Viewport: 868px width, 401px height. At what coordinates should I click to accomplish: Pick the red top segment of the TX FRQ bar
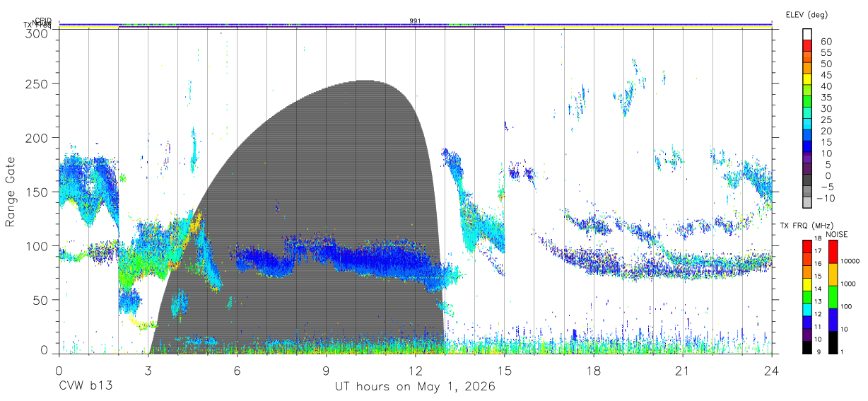click(x=807, y=246)
